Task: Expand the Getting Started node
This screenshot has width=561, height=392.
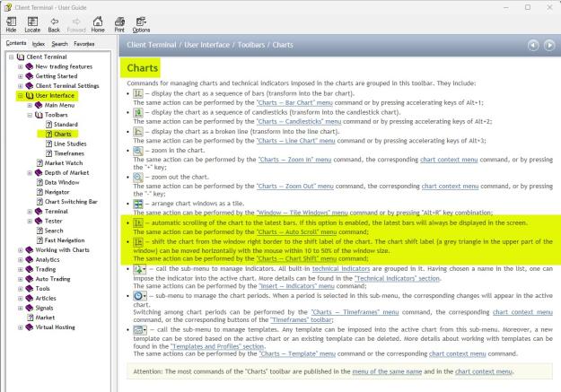Action: [x=21, y=76]
